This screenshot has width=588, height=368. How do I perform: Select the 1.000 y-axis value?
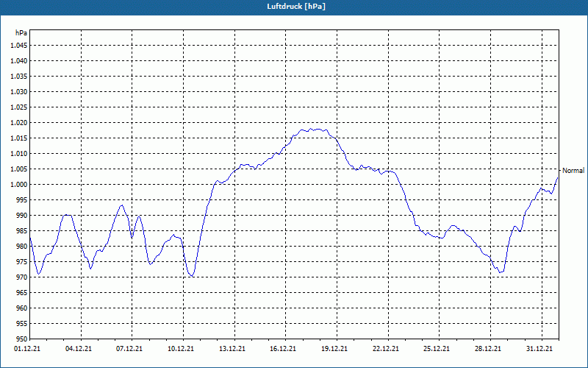[x=19, y=185]
